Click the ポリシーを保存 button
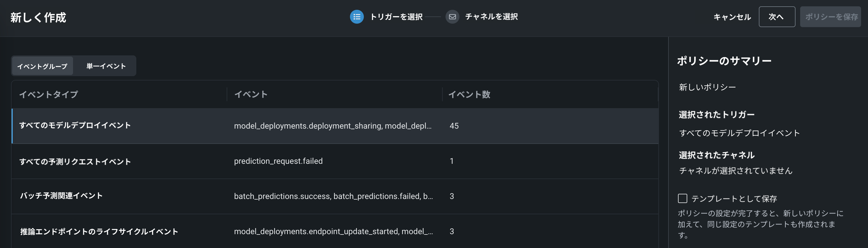Viewport: 868px width, 248px height. [830, 17]
